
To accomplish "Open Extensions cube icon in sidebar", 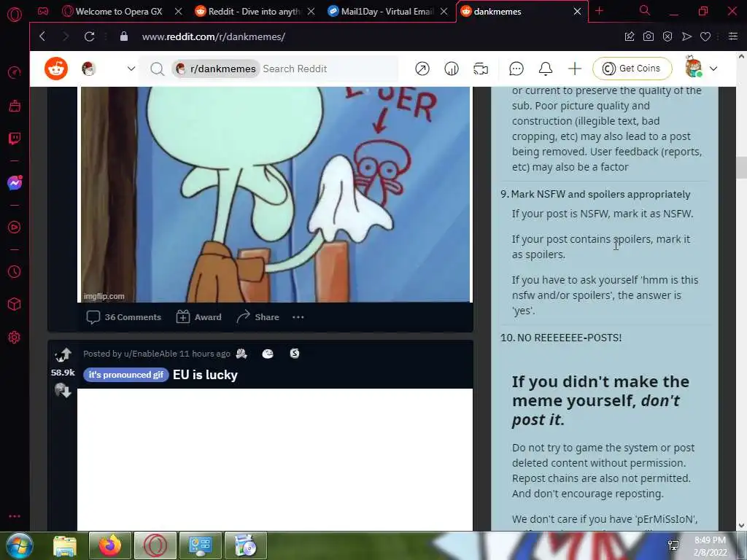I will [15, 304].
